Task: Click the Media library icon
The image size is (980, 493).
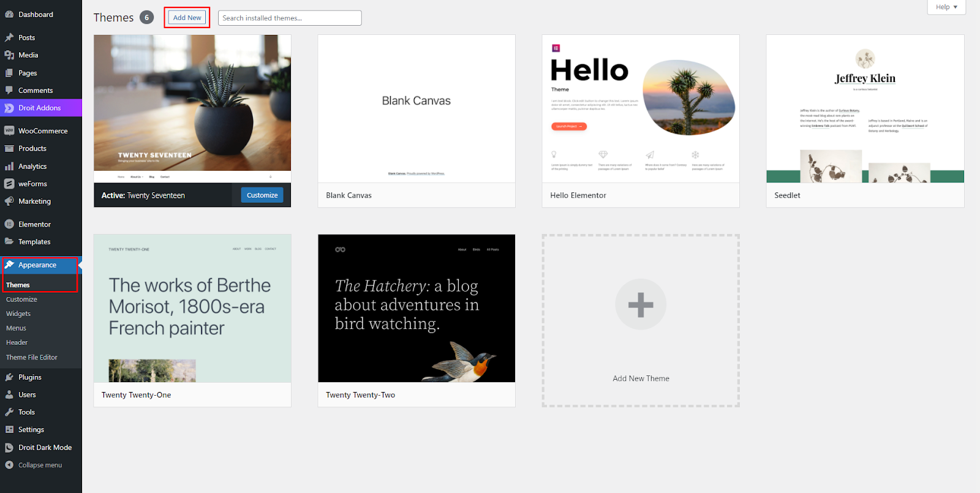Action: tap(9, 55)
